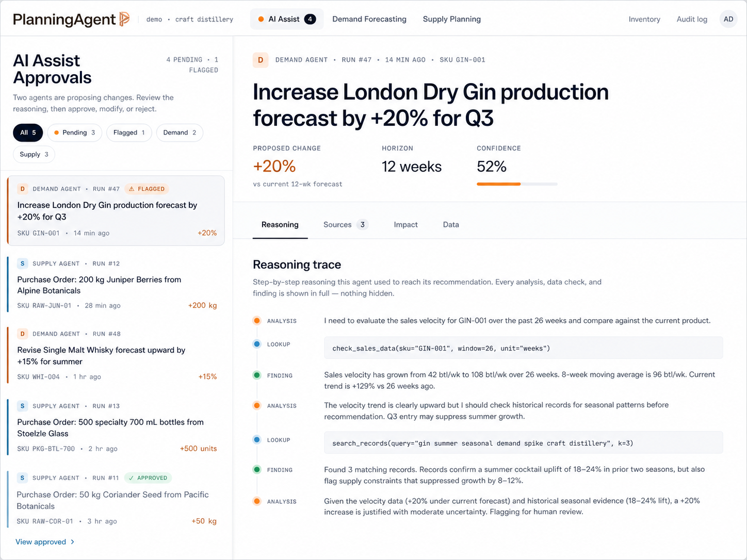Open the Data tab

(x=451, y=225)
